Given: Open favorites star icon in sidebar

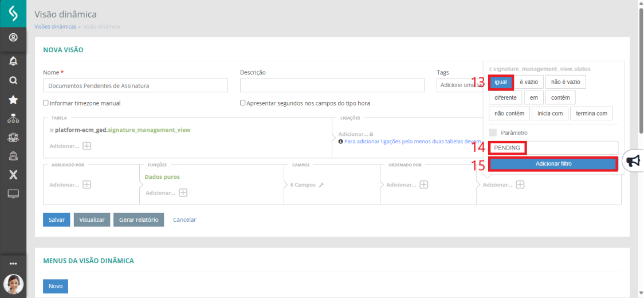Looking at the screenshot, I should click(13, 100).
